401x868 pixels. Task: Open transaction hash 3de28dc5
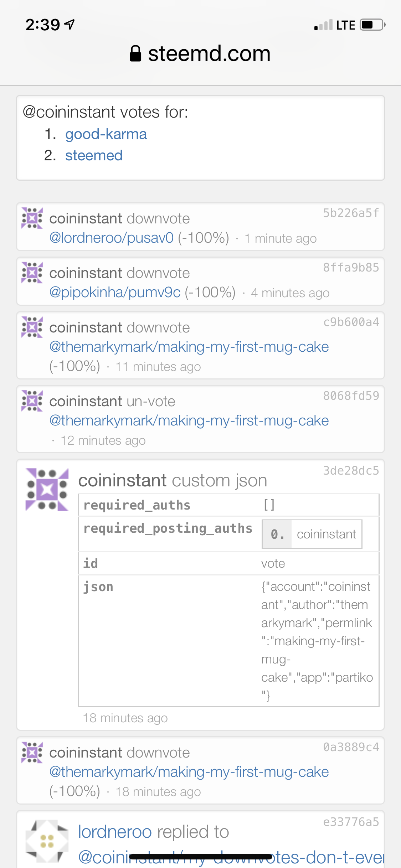tap(351, 470)
